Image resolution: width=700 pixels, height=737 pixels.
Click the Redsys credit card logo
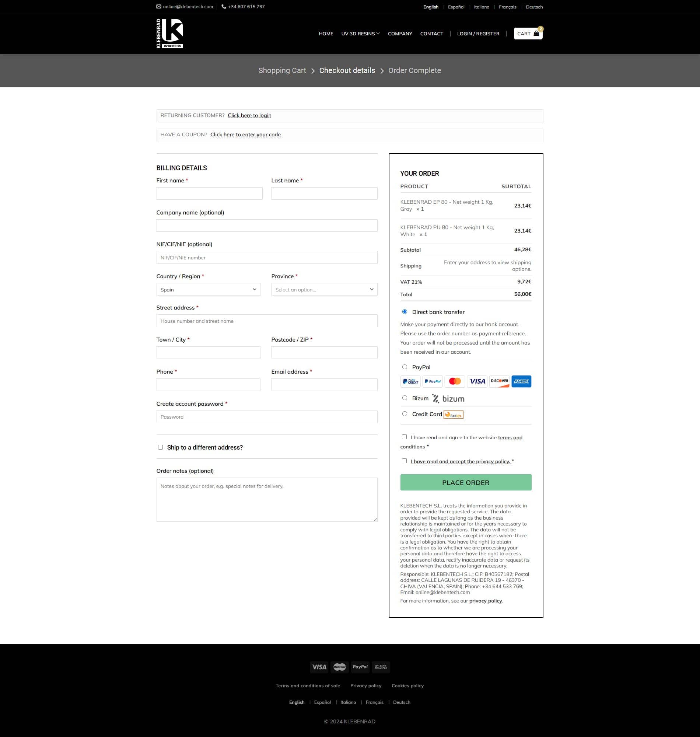click(453, 415)
